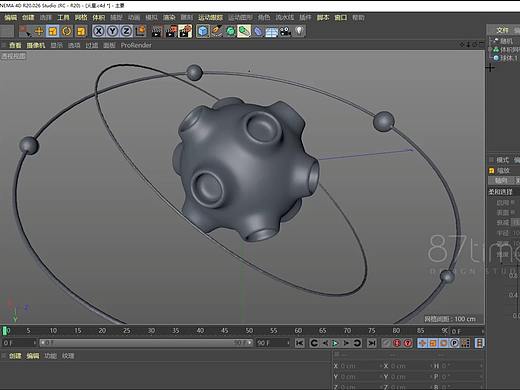Add a cube primitive object

tap(202, 31)
